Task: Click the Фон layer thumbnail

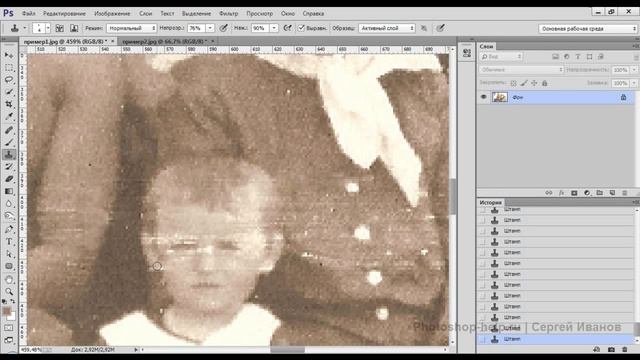Action: [x=500, y=97]
